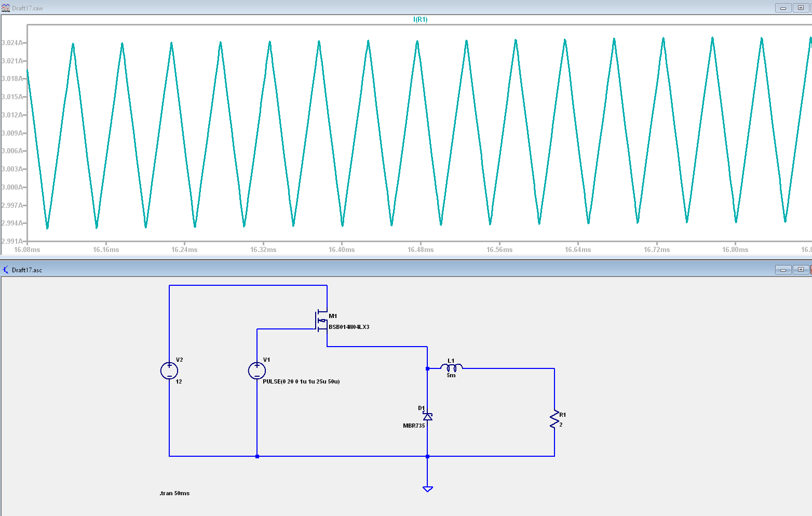Screen dimensions: 812x516
Task: Click the PULSE(0 20 0 1u 1u 25u 50u) value
Action: coord(301,381)
